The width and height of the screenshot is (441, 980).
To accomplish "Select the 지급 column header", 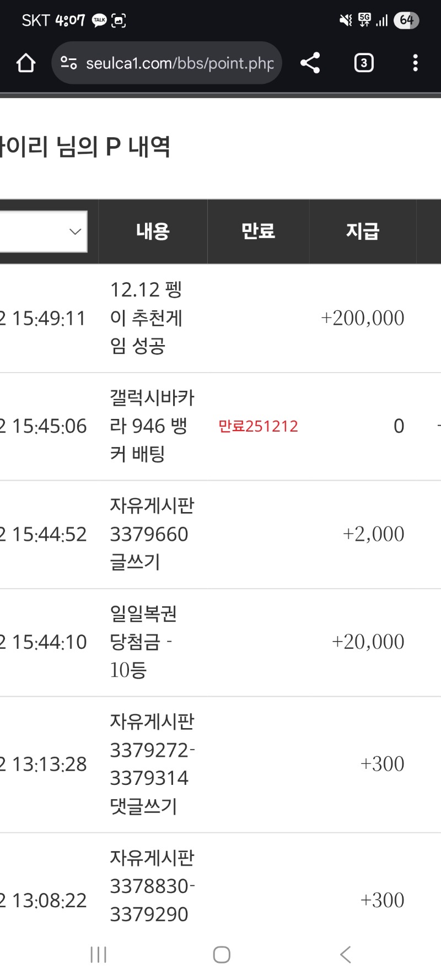I will (x=363, y=231).
